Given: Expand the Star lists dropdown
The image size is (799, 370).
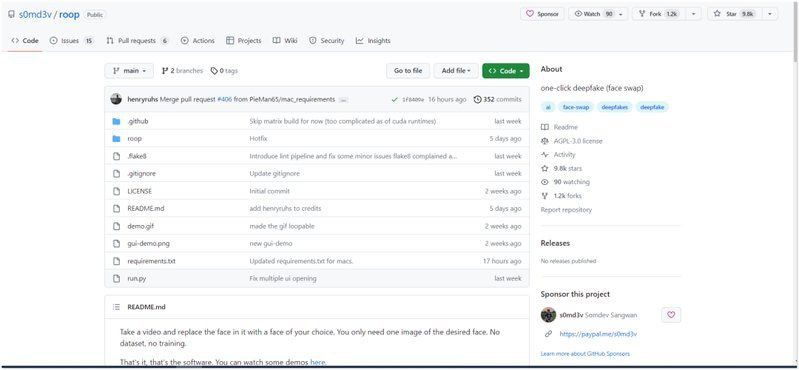Looking at the screenshot, I should (x=769, y=14).
